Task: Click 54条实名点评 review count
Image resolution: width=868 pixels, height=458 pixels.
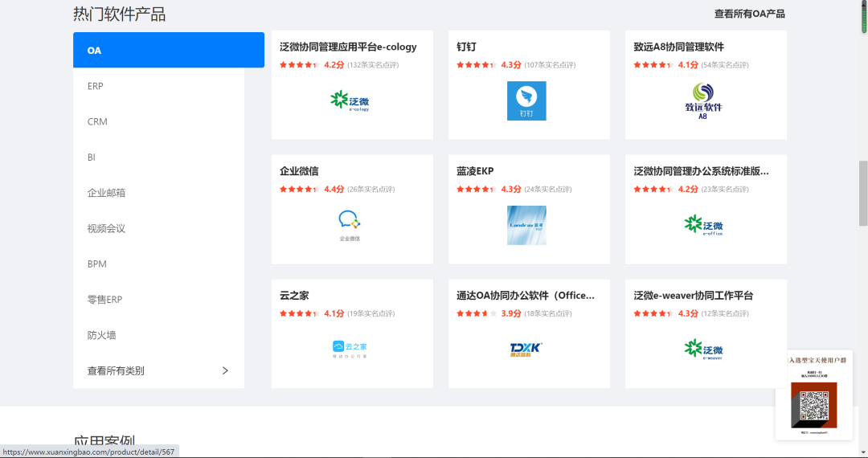Action: pyautogui.click(x=725, y=65)
